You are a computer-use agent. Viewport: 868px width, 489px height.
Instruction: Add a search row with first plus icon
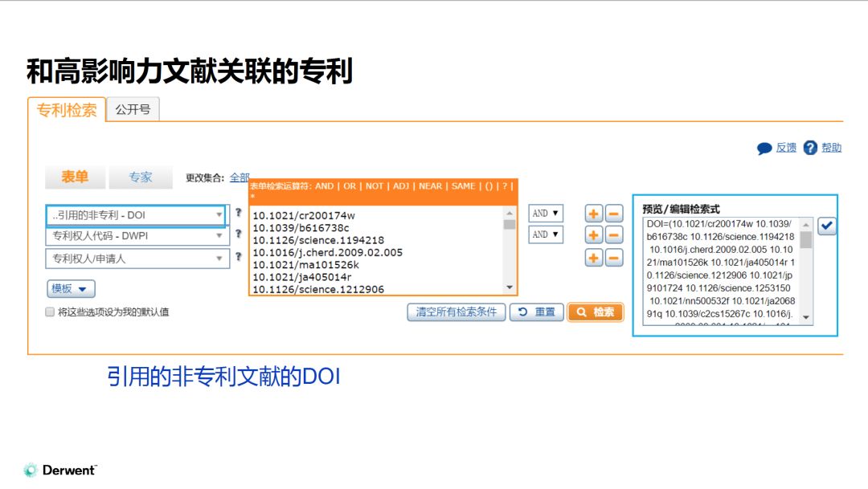(593, 214)
